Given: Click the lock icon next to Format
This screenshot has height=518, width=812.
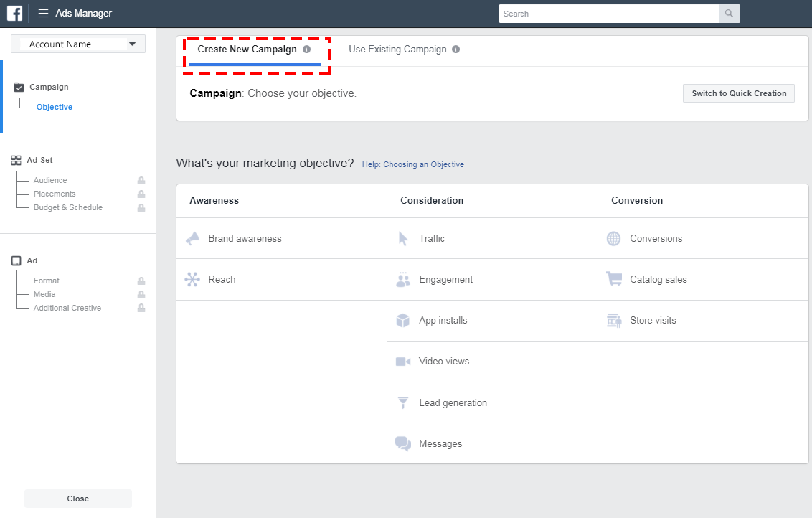Looking at the screenshot, I should [x=141, y=281].
